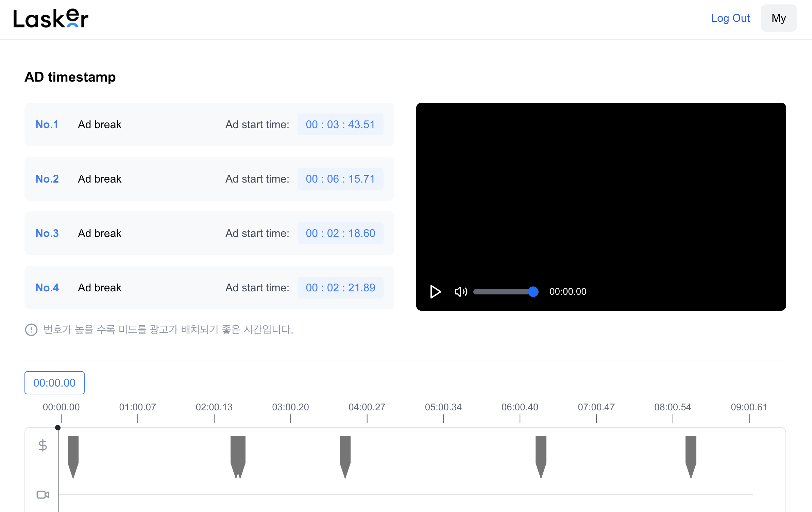The image size is (812, 512).
Task: Select the No.1 ad start time 00:03:43.51
Action: pos(340,124)
